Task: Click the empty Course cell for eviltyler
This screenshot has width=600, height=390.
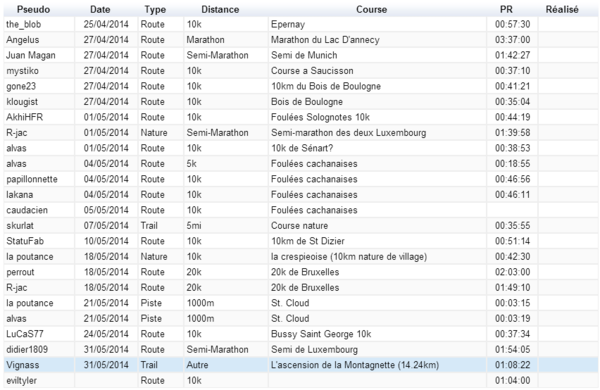Action: click(x=377, y=380)
